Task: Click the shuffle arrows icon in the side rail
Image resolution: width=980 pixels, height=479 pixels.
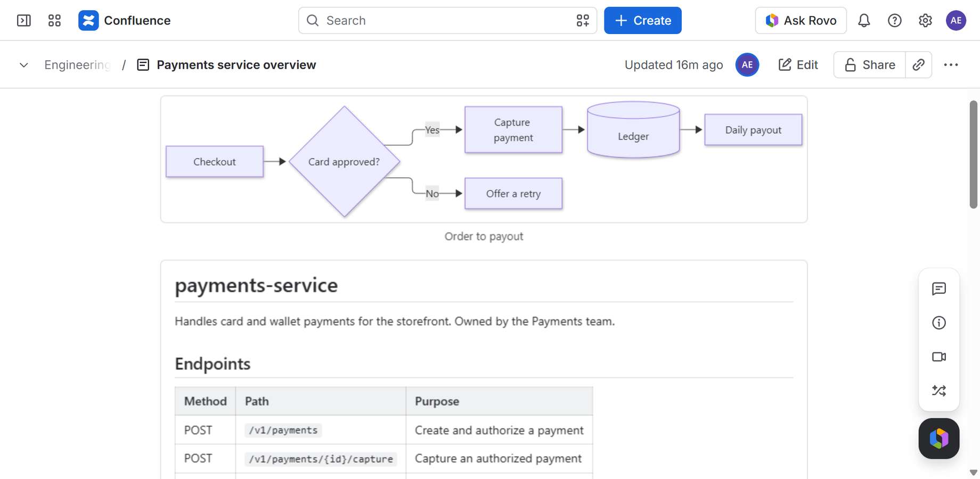Action: pyautogui.click(x=939, y=391)
